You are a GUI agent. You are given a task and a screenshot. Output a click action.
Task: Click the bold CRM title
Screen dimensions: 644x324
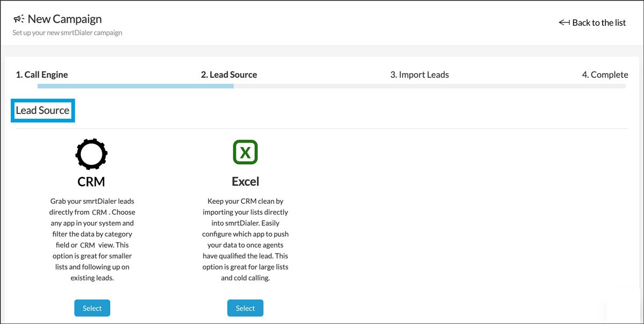[x=91, y=182]
